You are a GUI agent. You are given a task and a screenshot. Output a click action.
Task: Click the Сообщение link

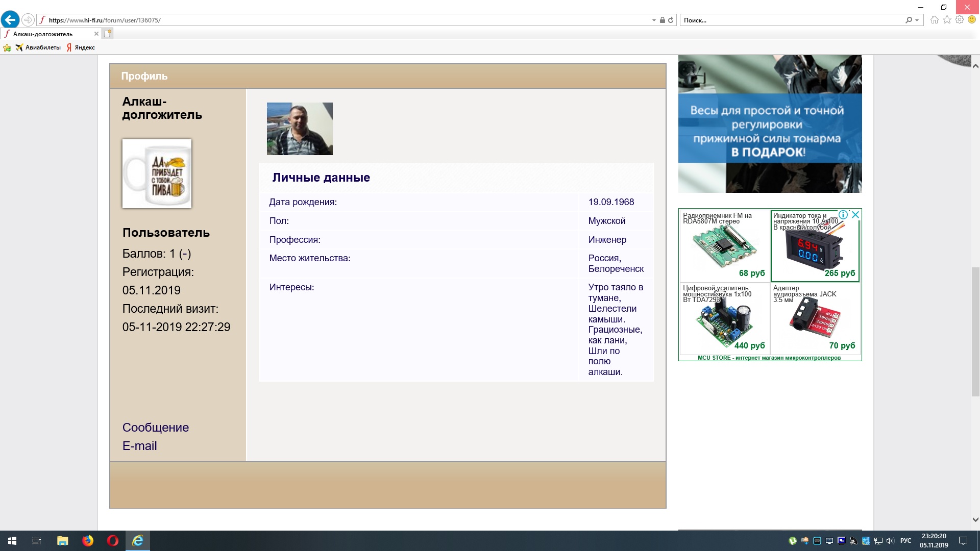155,428
